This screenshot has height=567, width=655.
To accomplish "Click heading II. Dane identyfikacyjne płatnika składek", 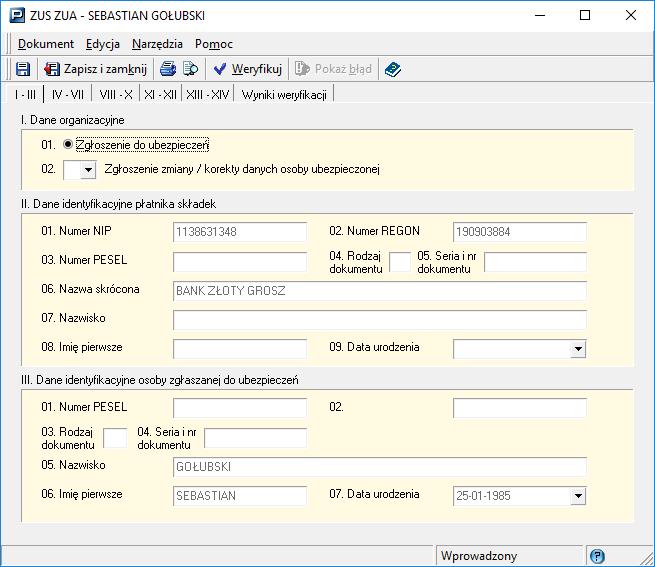I will tap(118, 204).
